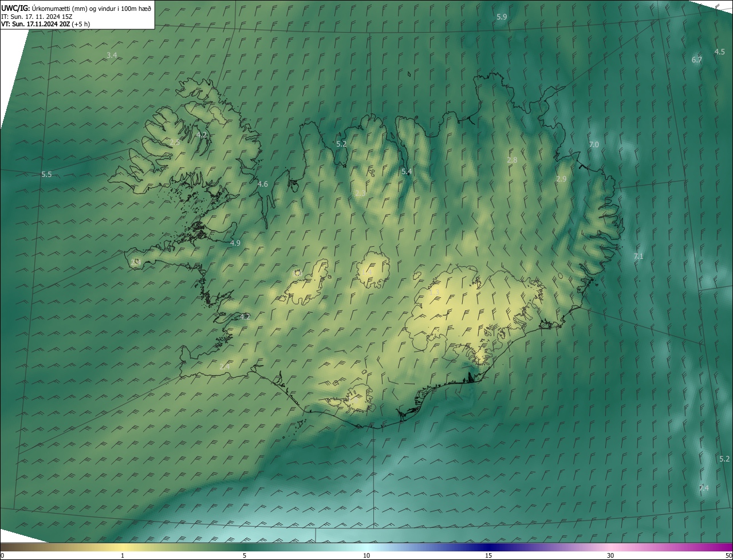This screenshot has height=560, width=733.
Task: Click the 3.4 value label over the ocean
Action: point(112,56)
